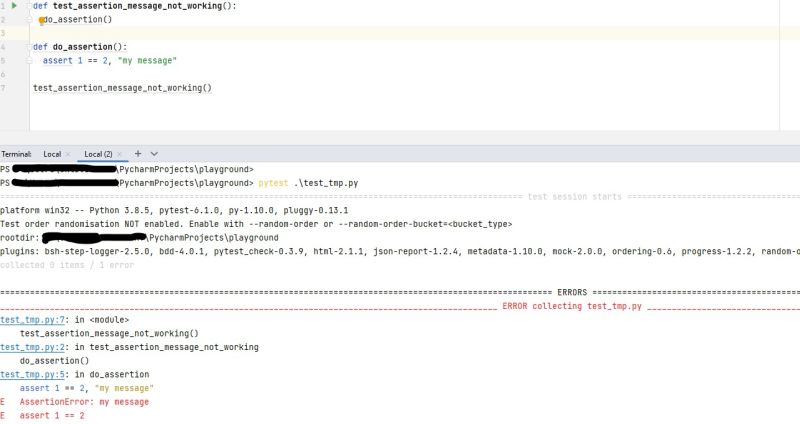Click the platform win32 Python version line
The image size is (800, 424).
click(174, 210)
